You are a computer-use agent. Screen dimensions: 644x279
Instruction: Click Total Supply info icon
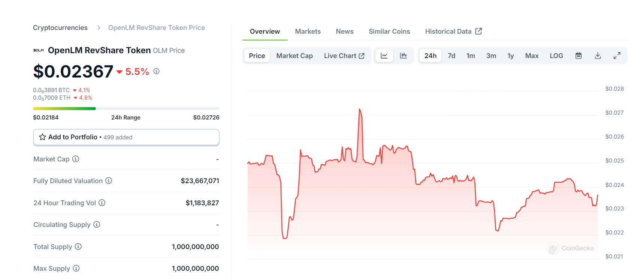(x=78, y=246)
